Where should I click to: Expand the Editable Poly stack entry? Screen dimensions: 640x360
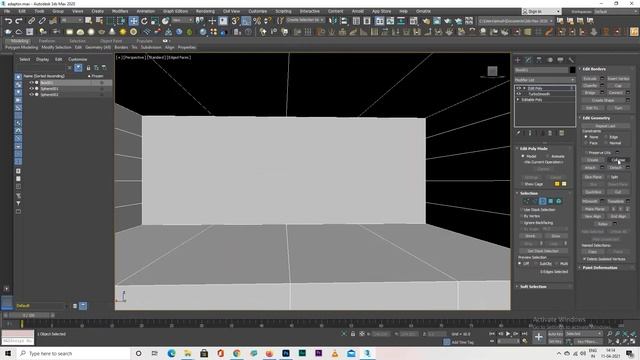tap(518, 100)
